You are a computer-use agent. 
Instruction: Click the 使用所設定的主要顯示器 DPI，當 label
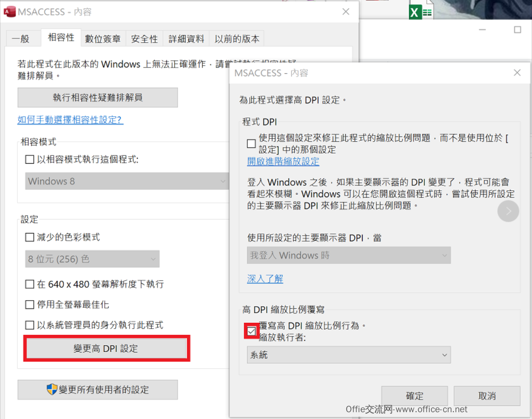point(314,238)
